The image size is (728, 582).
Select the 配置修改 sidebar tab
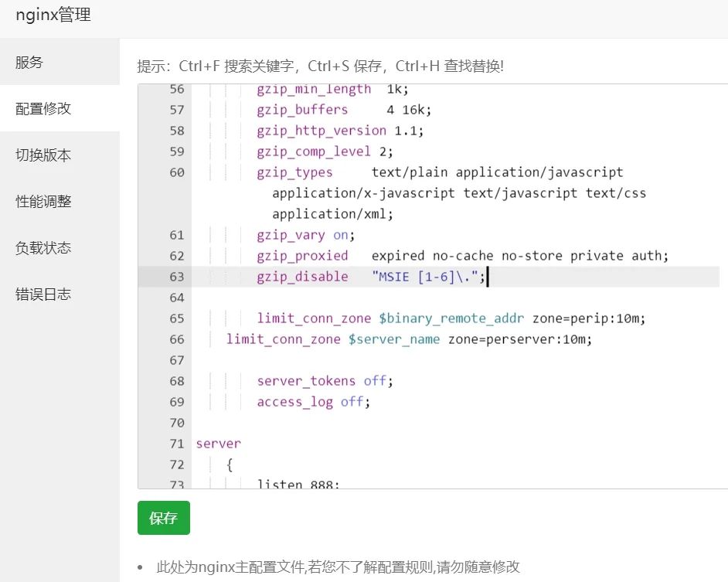43,109
